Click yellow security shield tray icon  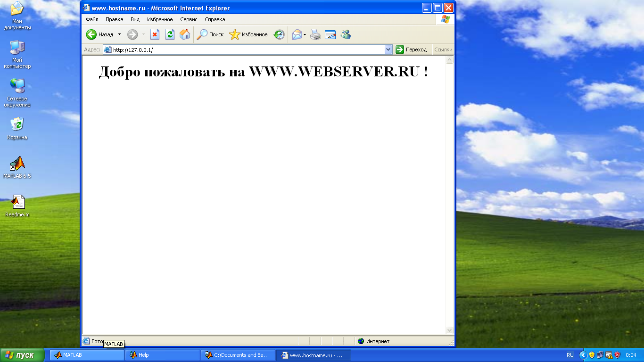click(592, 355)
